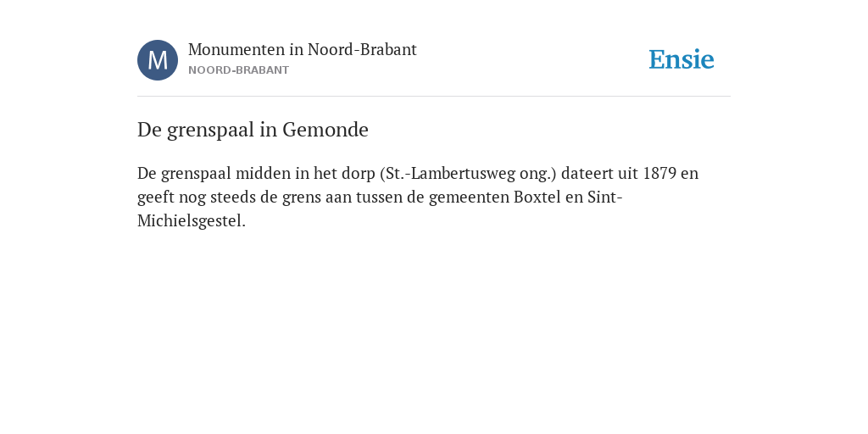
Task: Click the word Gemonde in the heading
Action: coord(325,130)
